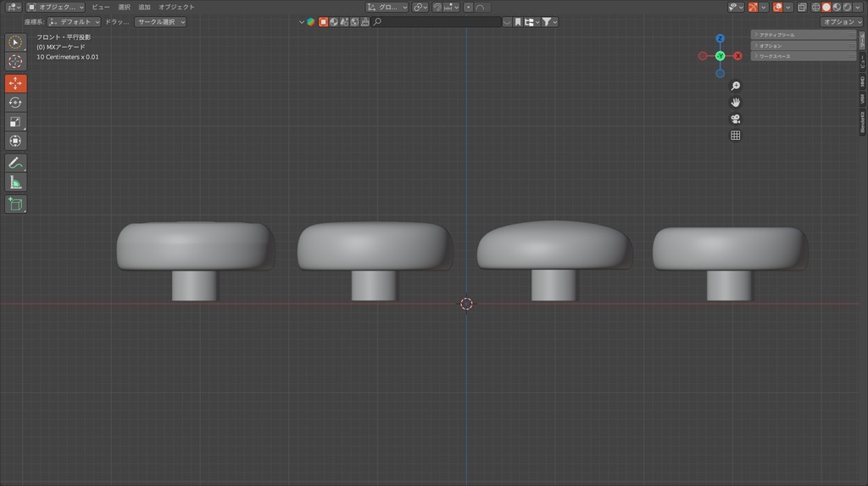Toggle viewport gizmos display
The height and width of the screenshot is (486, 868).
coord(753,7)
